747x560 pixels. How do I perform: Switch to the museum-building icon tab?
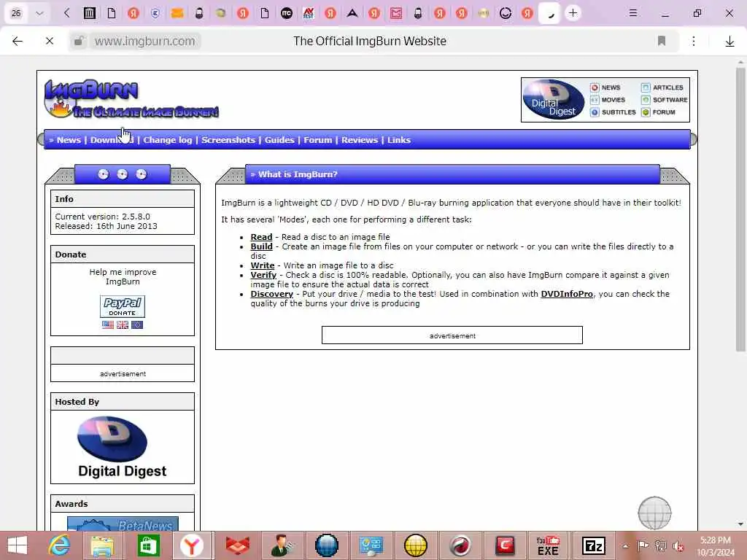click(x=89, y=13)
